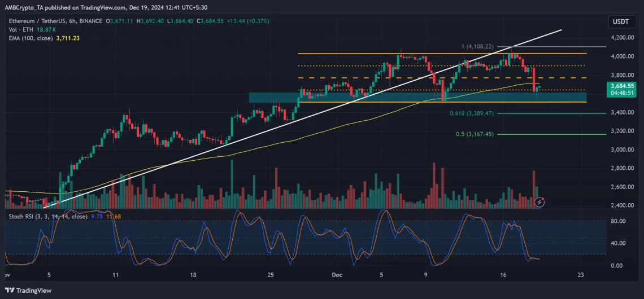Click the EMA value 3,711.23
The width and height of the screenshot is (644, 299).
68,38
